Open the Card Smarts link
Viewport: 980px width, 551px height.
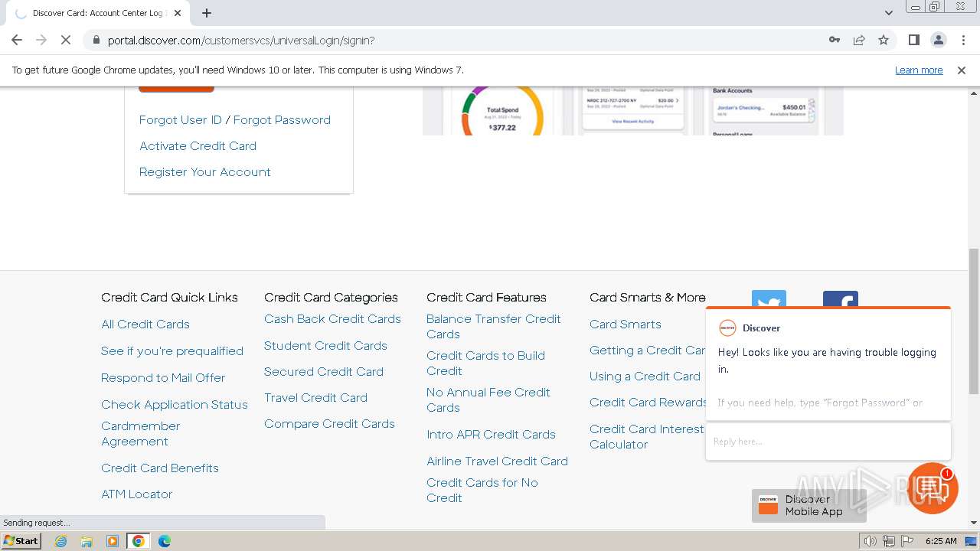pyautogui.click(x=626, y=324)
